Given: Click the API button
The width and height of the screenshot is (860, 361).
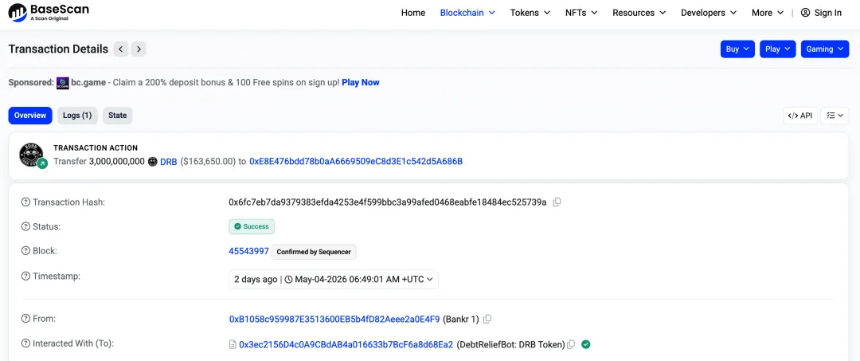Looking at the screenshot, I should click(x=800, y=115).
